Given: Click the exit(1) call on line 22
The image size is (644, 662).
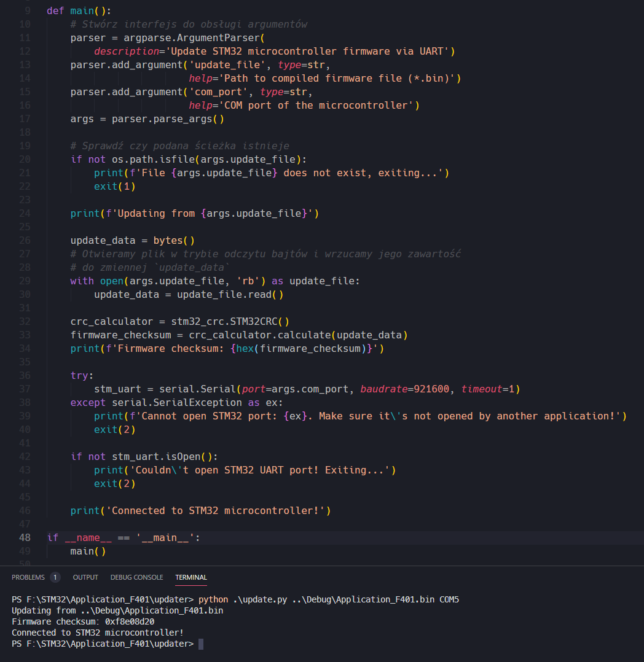Looking at the screenshot, I should point(115,186).
